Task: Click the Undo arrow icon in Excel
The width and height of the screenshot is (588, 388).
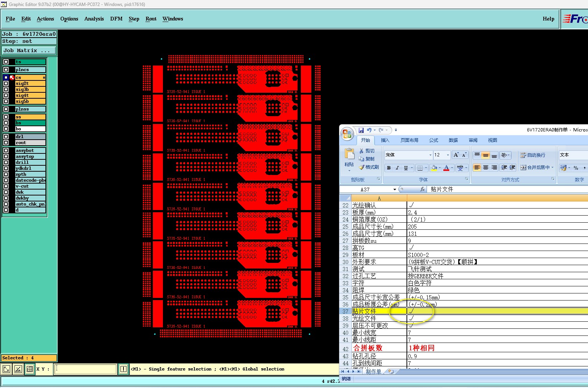Action: click(369, 130)
